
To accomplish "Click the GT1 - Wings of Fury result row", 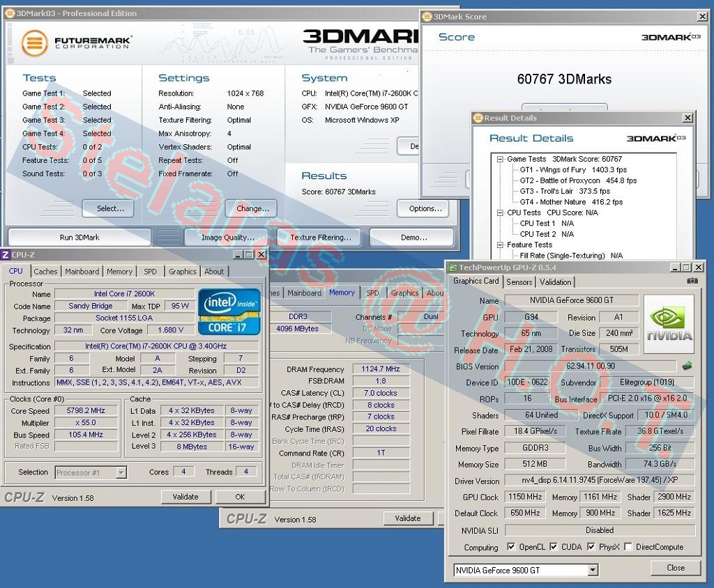I will (573, 170).
